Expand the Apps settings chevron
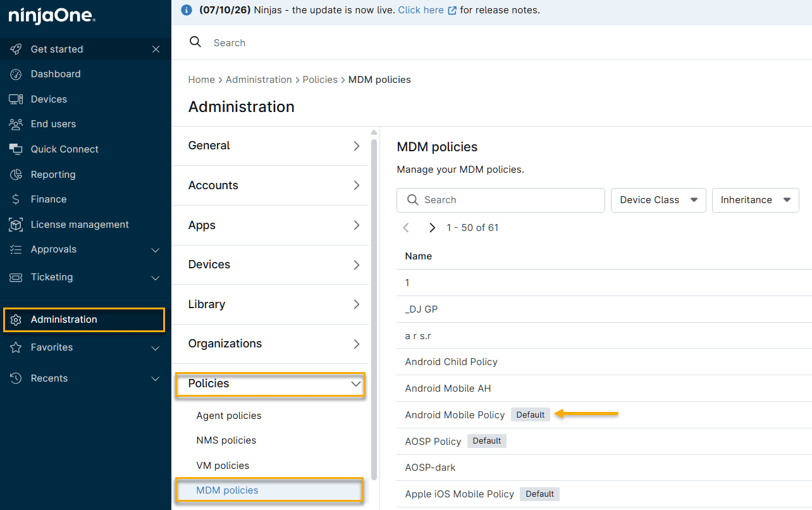The image size is (812, 510). 357,225
